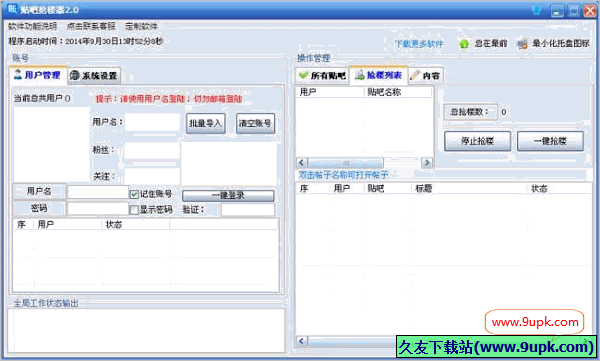
Task: Focus the 用户名 field beside 批量导入
Action: [153, 123]
